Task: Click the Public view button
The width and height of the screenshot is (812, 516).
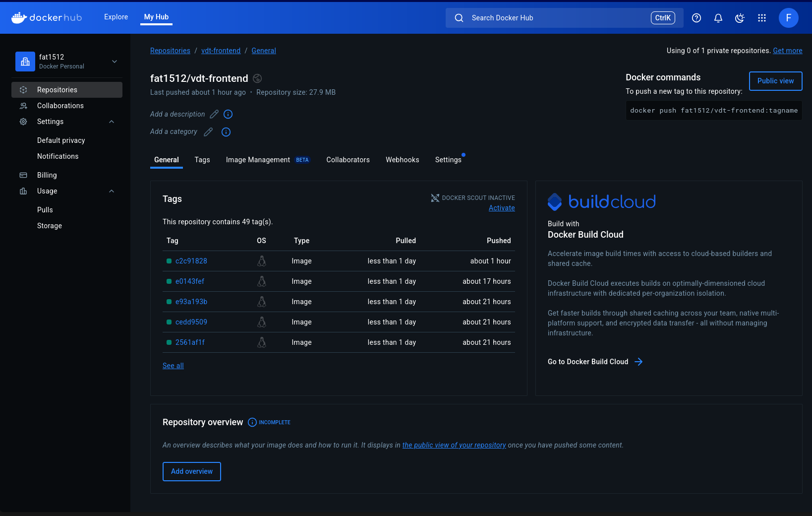Action: [776, 81]
